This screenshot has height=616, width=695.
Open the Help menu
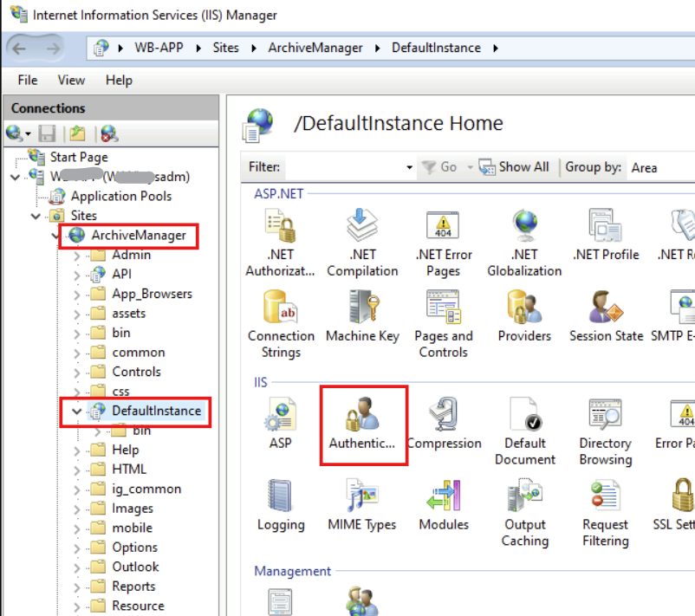tap(119, 81)
